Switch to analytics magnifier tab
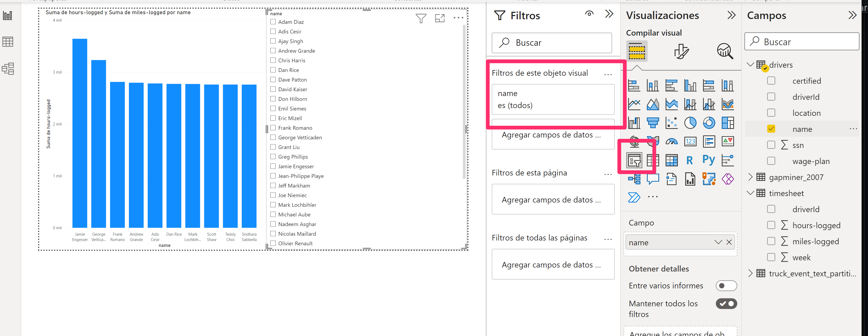 (725, 51)
